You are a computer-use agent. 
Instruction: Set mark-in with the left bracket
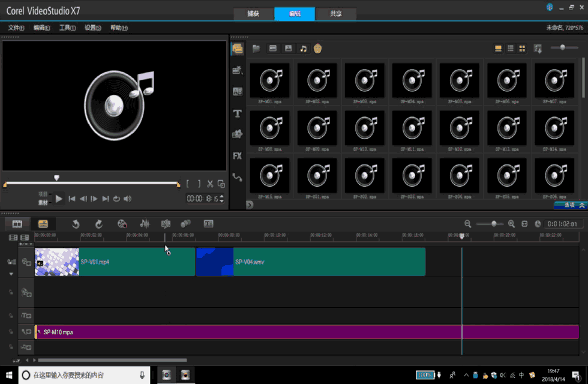coord(187,184)
